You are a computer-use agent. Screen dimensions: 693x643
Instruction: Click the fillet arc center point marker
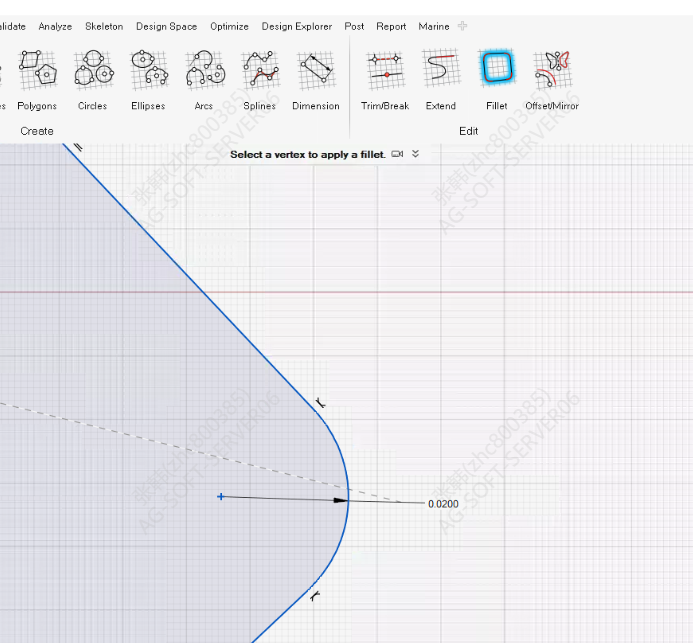221,496
